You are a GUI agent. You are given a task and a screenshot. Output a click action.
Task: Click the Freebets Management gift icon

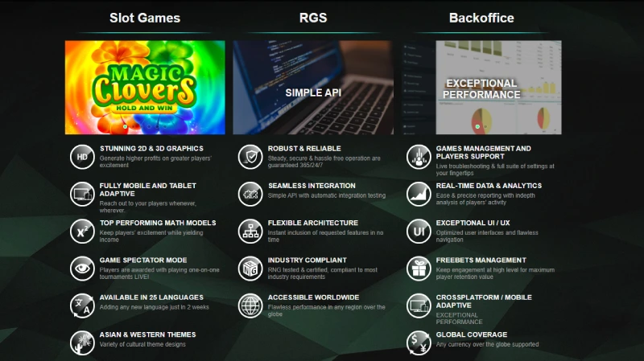(x=419, y=268)
